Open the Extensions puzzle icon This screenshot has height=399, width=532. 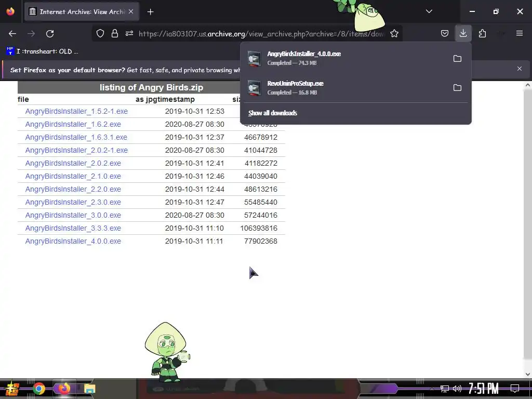pyautogui.click(x=482, y=33)
